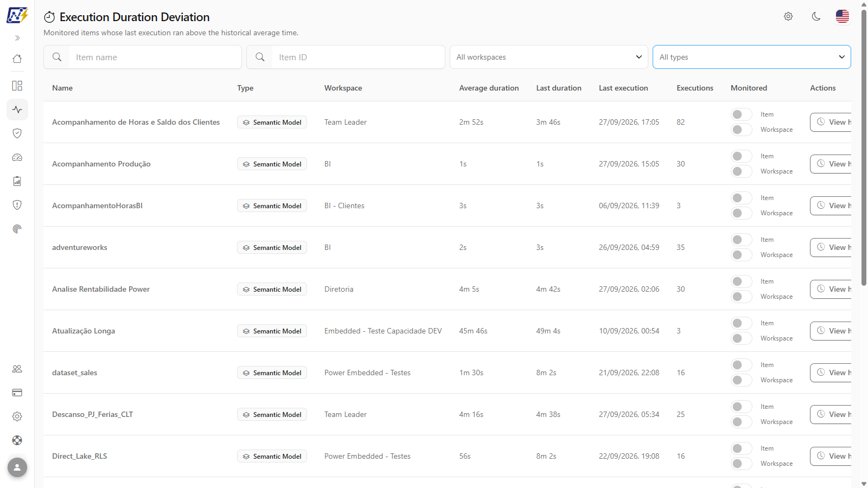
Task: Open the shield alert sidebar icon
Action: click(x=17, y=205)
